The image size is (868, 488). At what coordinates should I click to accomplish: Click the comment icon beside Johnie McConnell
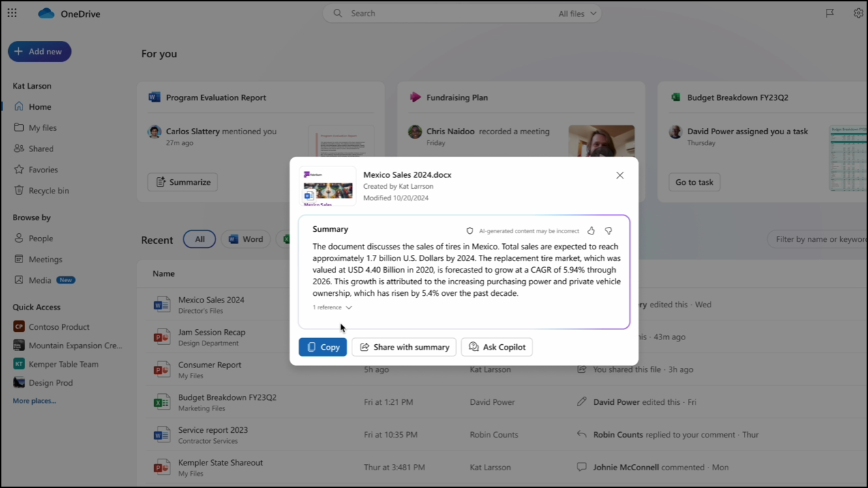click(x=582, y=467)
